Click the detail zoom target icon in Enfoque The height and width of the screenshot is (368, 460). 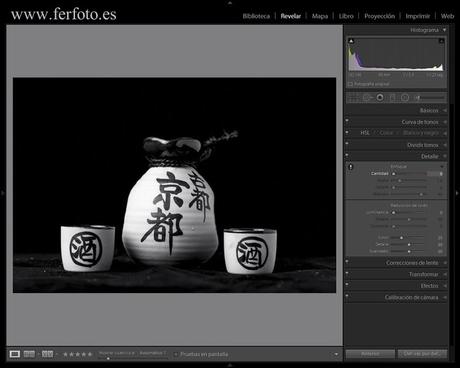(350, 167)
